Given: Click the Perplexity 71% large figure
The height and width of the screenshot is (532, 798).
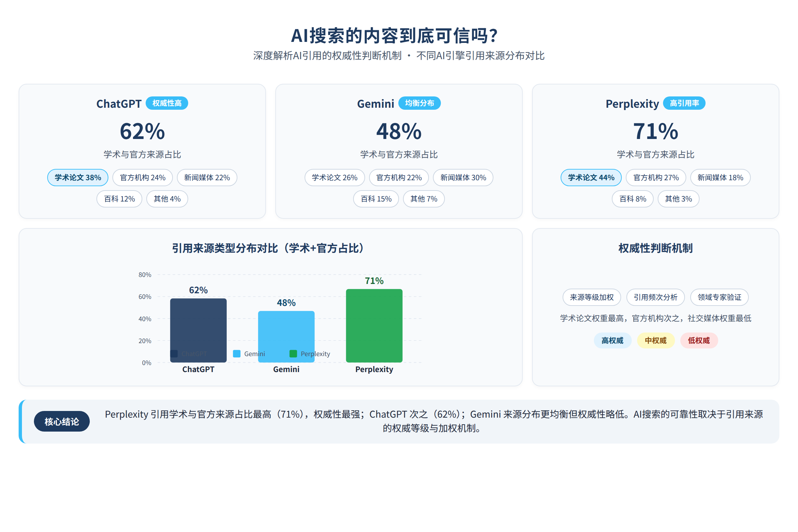Looking at the screenshot, I should pos(655,131).
